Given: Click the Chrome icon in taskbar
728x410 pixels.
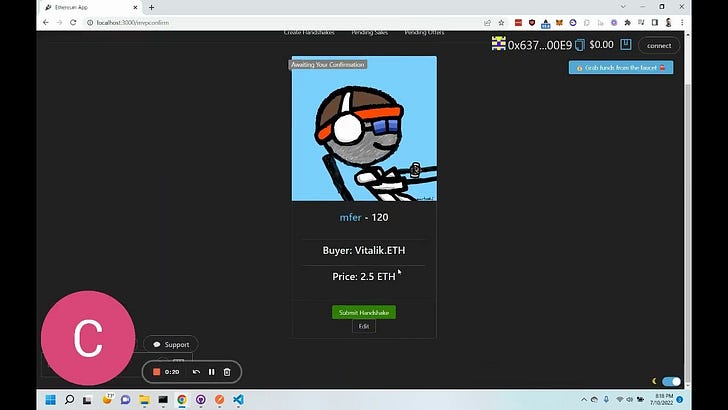Looking at the screenshot, I should tap(182, 399).
